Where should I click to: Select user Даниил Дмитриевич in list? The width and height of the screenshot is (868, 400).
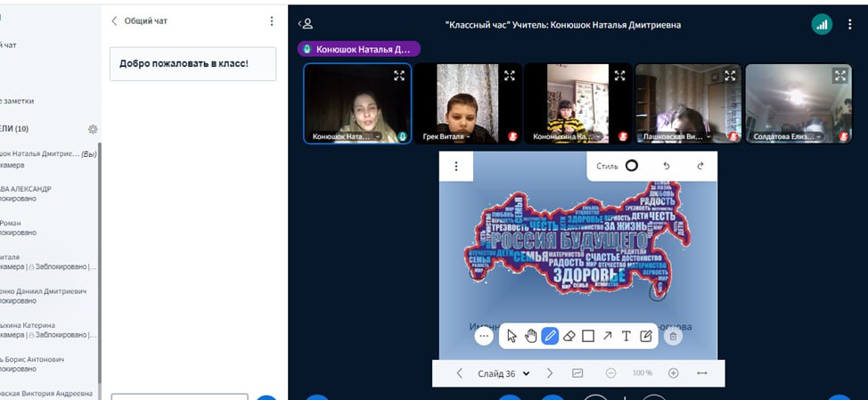click(x=49, y=296)
